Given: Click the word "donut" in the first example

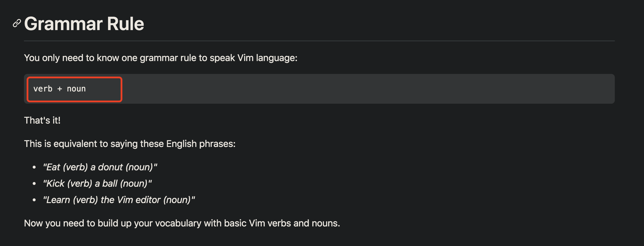Looking at the screenshot, I should 110,167.
